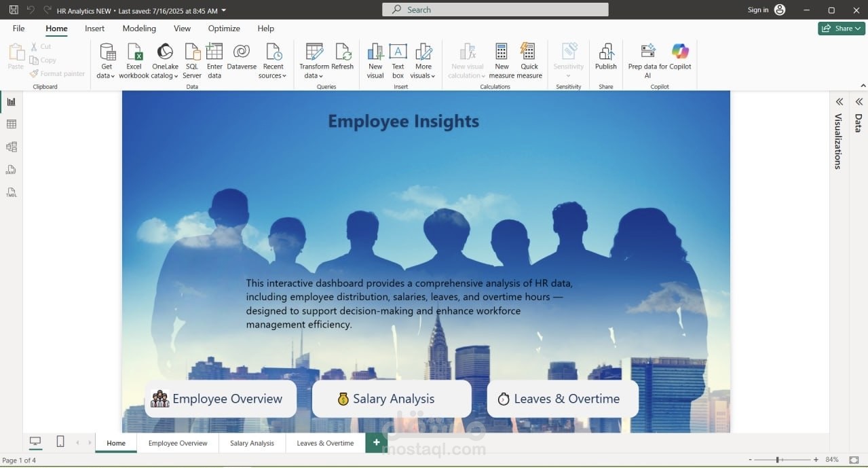Expand the Visualizations pane
Viewport: 868px width, 468px height.
(x=839, y=102)
